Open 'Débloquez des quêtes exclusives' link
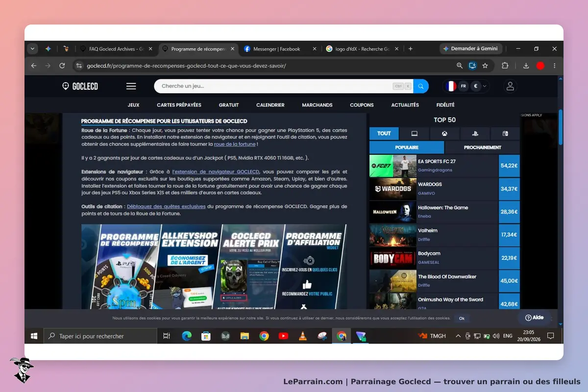 pos(166,207)
